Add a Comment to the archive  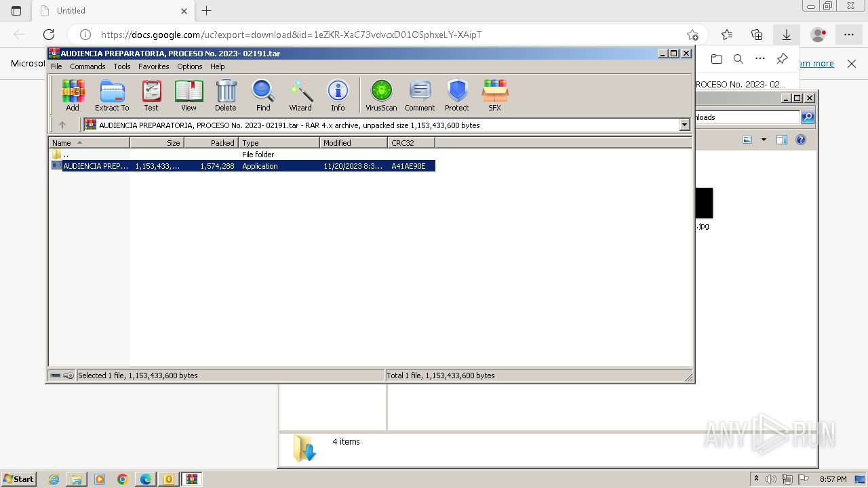pos(420,96)
